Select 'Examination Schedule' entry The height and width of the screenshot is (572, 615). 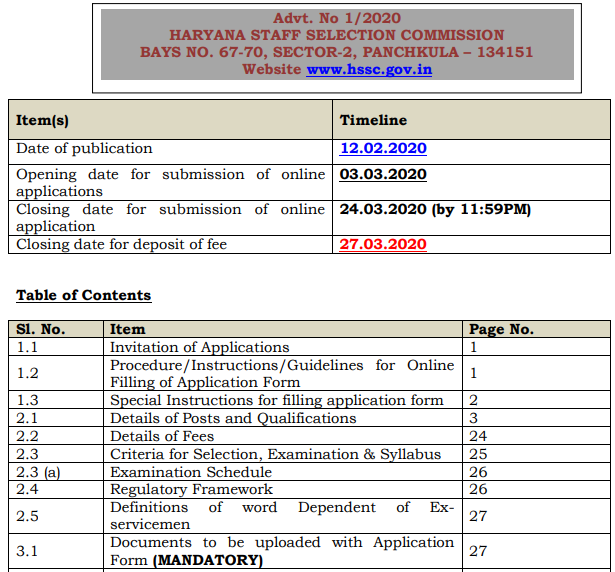click(191, 472)
